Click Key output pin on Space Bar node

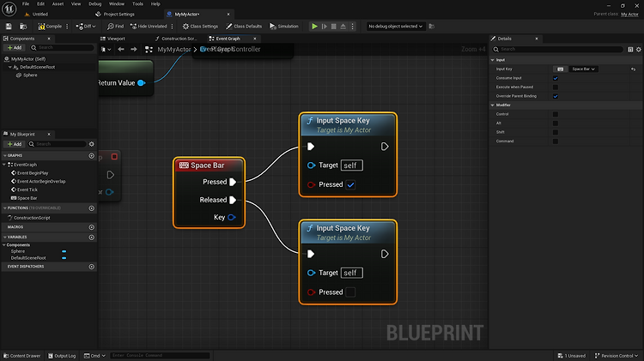point(232,218)
